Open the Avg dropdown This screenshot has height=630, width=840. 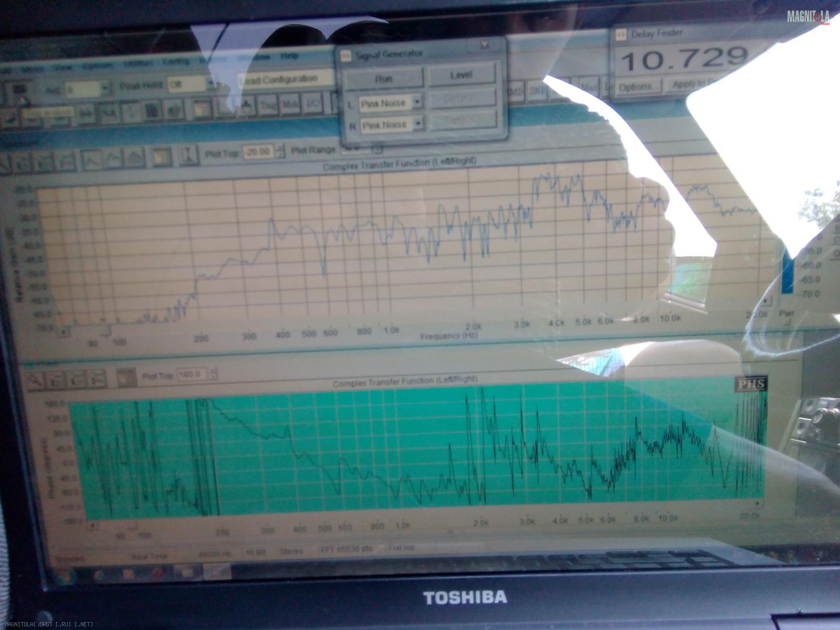(x=88, y=89)
